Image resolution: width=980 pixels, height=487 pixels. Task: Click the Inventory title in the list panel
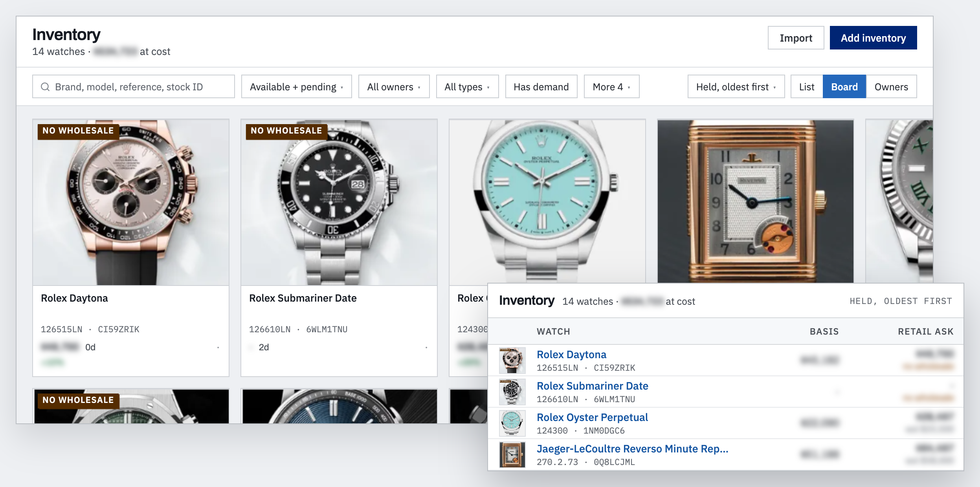pos(527,300)
